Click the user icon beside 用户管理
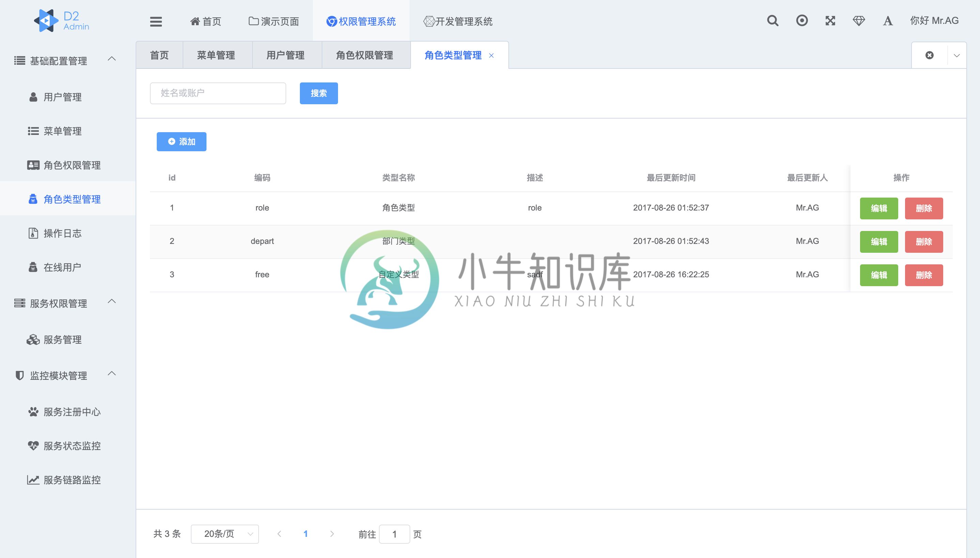The image size is (980, 558). pos(33,97)
